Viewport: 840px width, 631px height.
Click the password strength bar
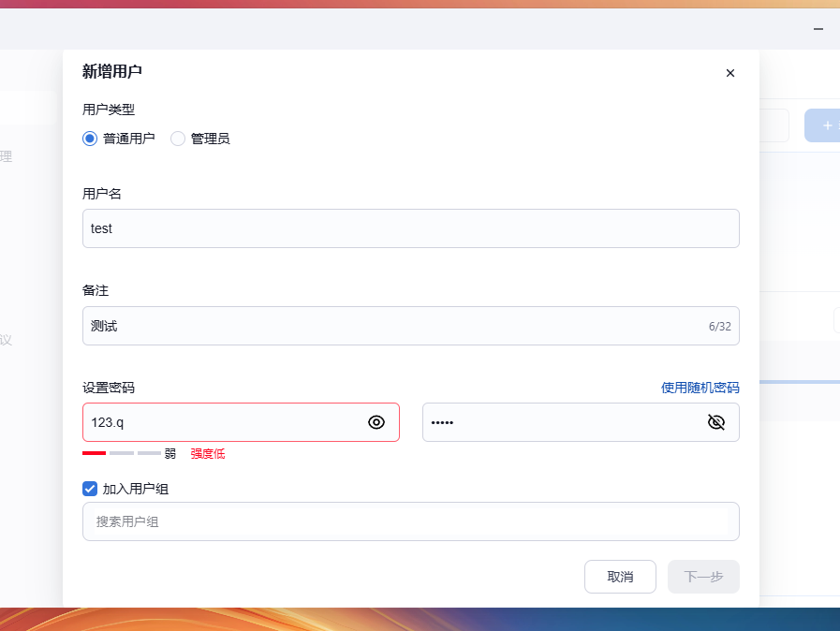122,453
